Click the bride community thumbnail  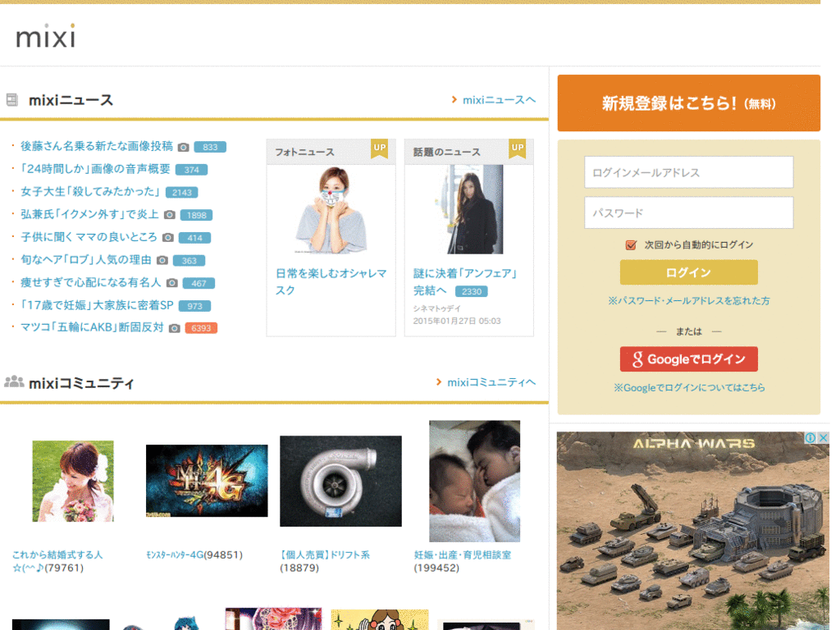(x=73, y=481)
